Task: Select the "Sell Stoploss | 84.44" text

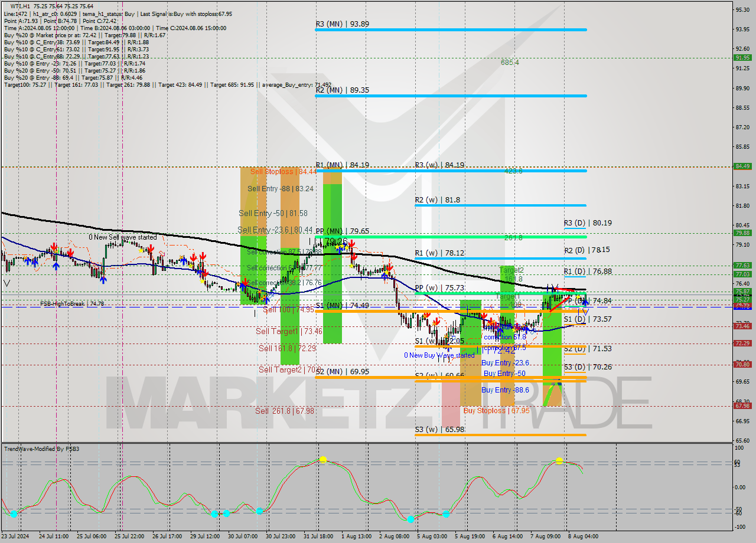Action: pyautogui.click(x=283, y=172)
